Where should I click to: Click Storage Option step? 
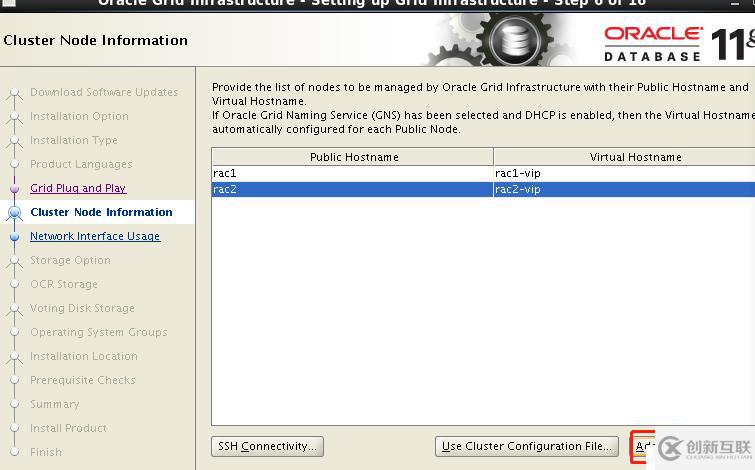(70, 260)
